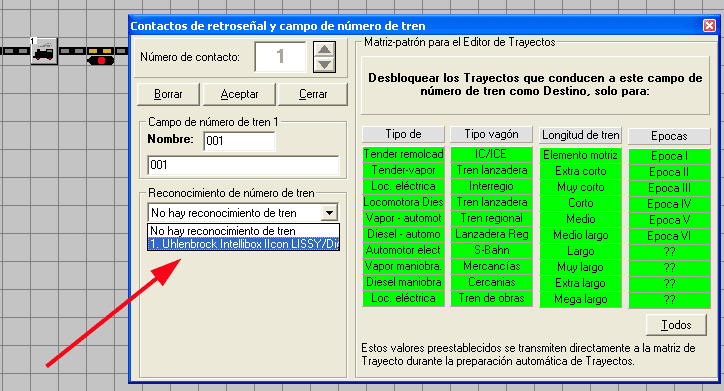Toggle the 'Epoca I' cell
This screenshot has height=391, width=724.
[669, 156]
